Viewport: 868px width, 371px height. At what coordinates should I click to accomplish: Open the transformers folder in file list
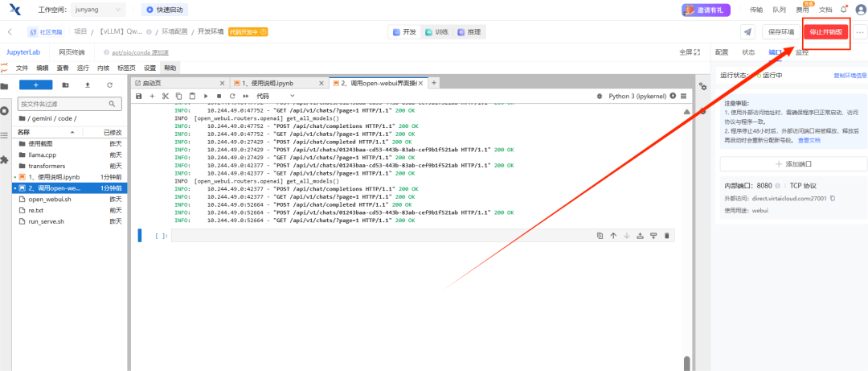pyautogui.click(x=70, y=166)
